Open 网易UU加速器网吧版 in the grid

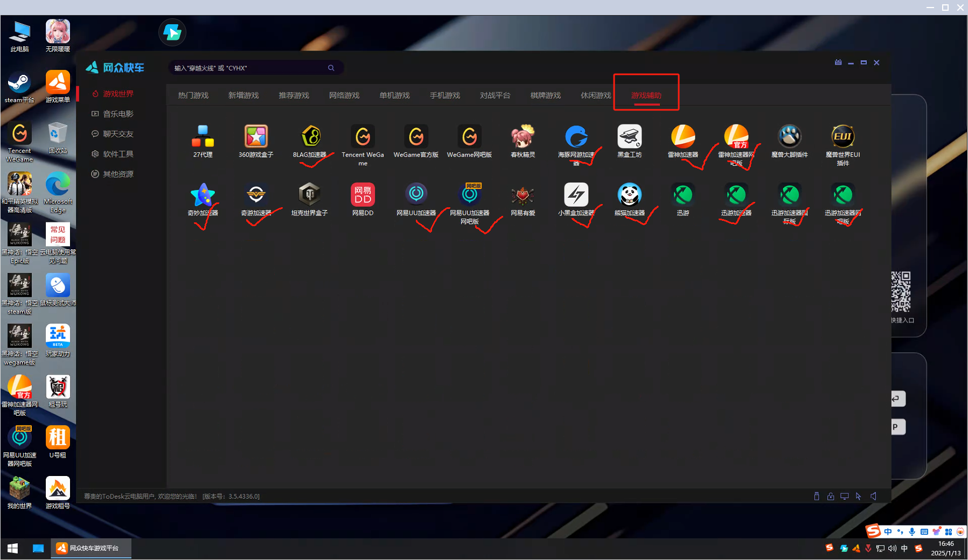point(469,195)
